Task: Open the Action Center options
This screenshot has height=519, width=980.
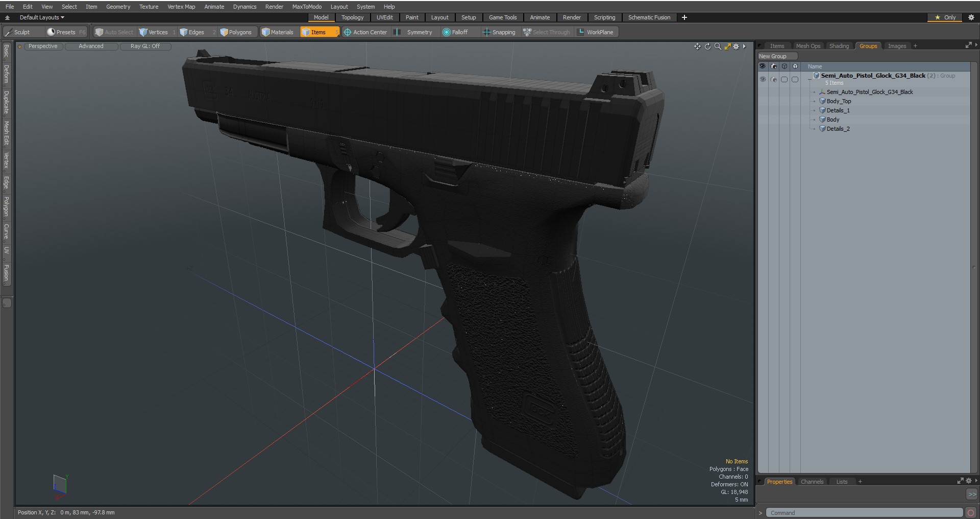Action: pyautogui.click(x=365, y=32)
